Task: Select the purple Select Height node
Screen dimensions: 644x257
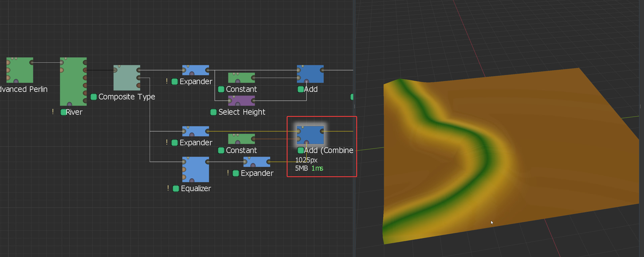Action: click(241, 101)
